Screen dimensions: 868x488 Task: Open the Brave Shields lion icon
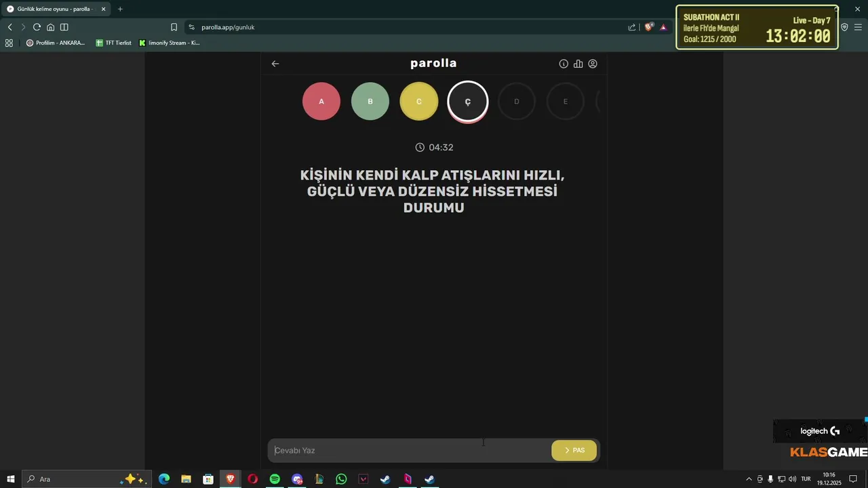(649, 27)
